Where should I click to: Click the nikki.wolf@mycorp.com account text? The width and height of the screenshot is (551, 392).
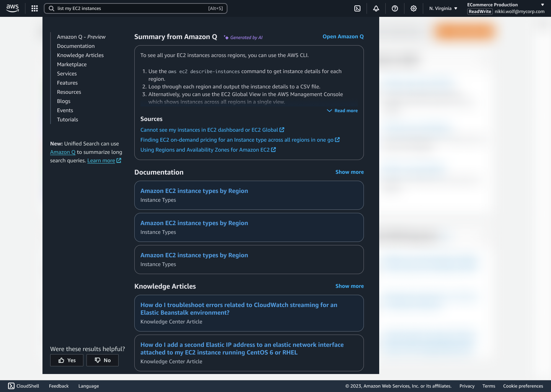coord(520,11)
